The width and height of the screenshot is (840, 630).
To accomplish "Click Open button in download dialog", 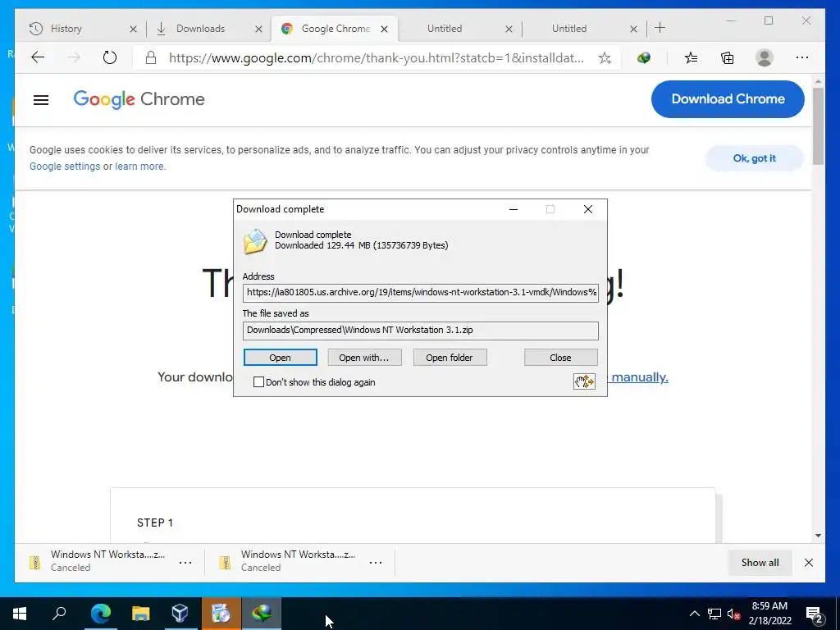I will click(x=281, y=358).
